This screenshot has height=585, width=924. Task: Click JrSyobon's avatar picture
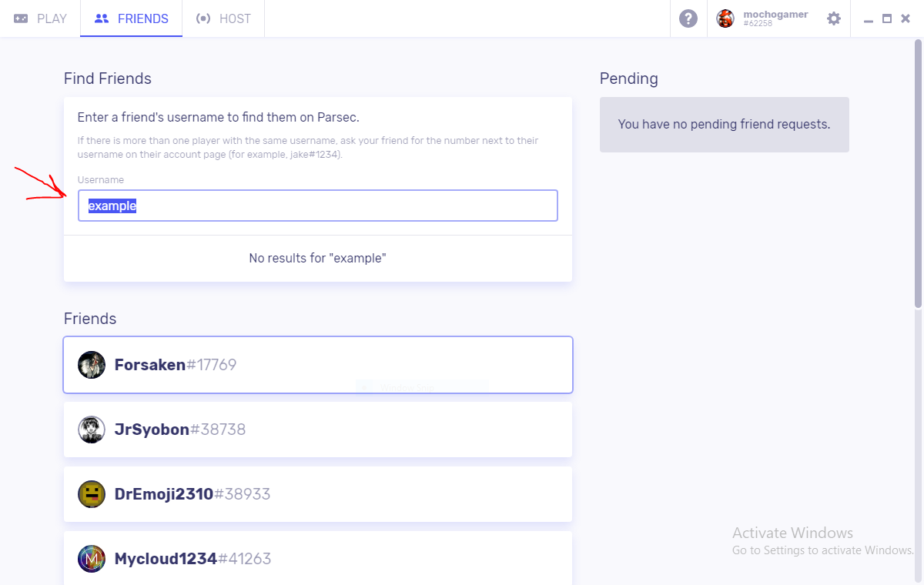(x=92, y=430)
